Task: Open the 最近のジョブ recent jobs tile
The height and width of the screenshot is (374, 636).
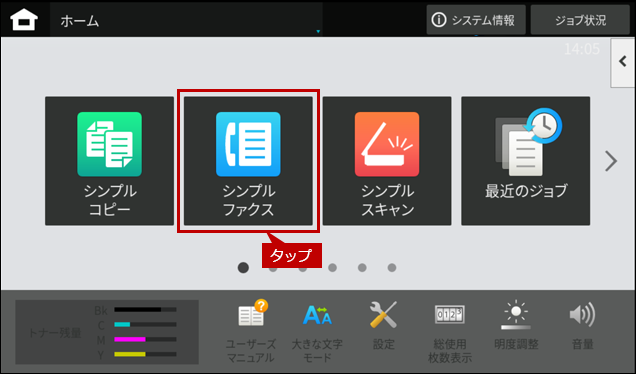Action: pyautogui.click(x=526, y=161)
